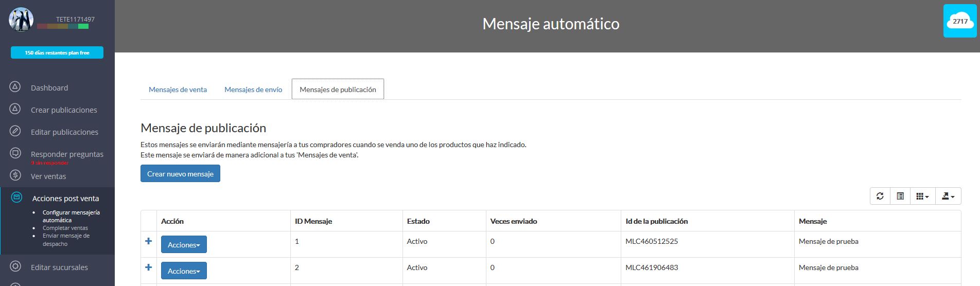Click the TETE1171497 username

[x=75, y=20]
